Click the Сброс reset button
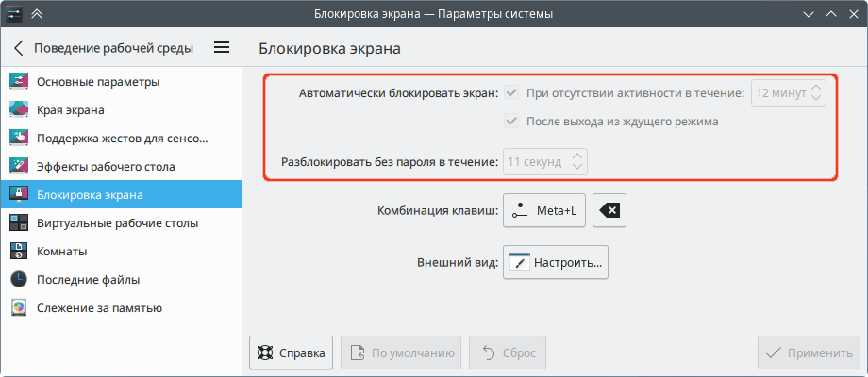This screenshot has width=868, height=377. (x=508, y=352)
